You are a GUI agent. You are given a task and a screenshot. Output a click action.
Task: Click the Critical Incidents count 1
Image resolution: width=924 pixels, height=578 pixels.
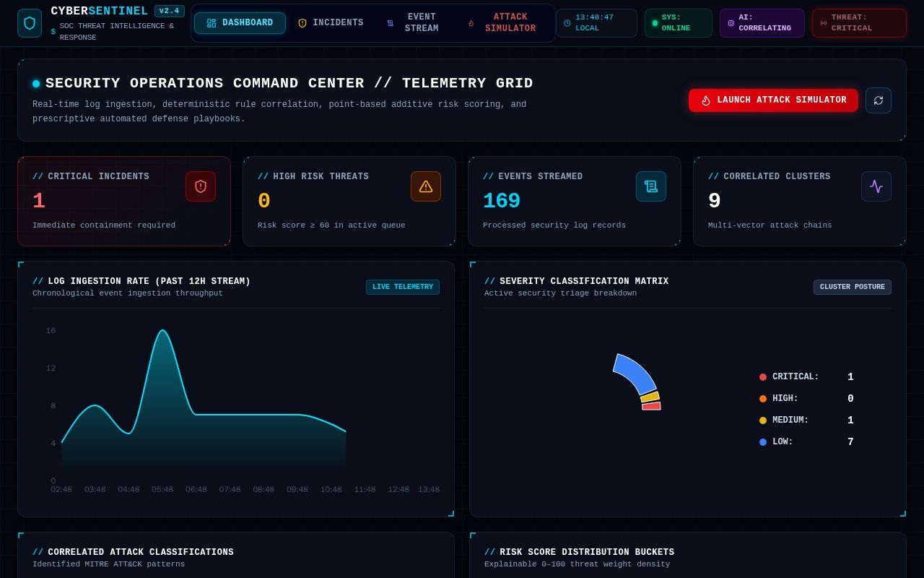point(39,201)
